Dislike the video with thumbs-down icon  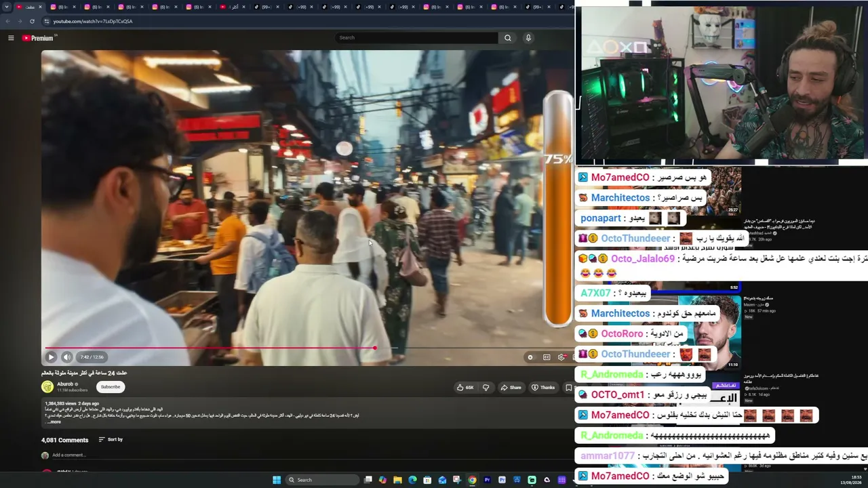486,388
